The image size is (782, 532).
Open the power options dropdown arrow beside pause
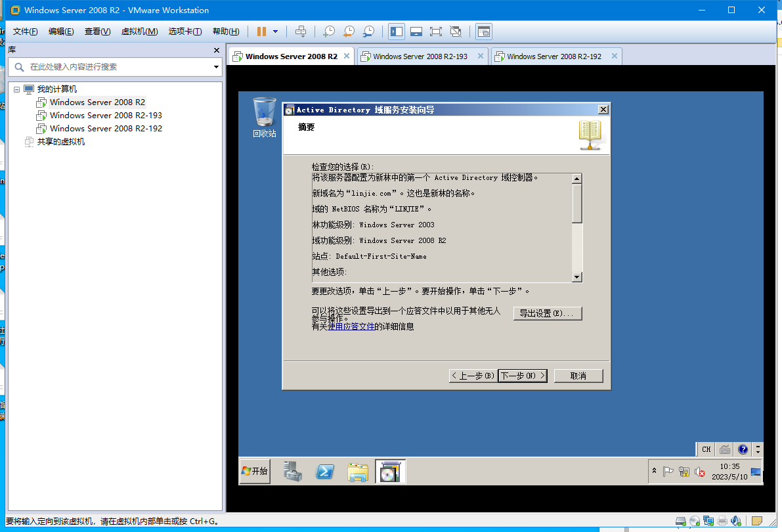pyautogui.click(x=275, y=32)
